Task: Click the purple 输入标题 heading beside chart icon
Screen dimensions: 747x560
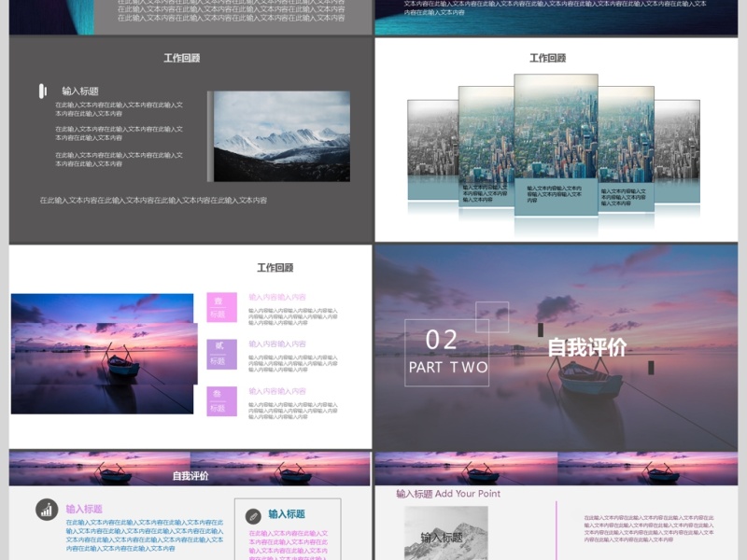Action: point(84,510)
